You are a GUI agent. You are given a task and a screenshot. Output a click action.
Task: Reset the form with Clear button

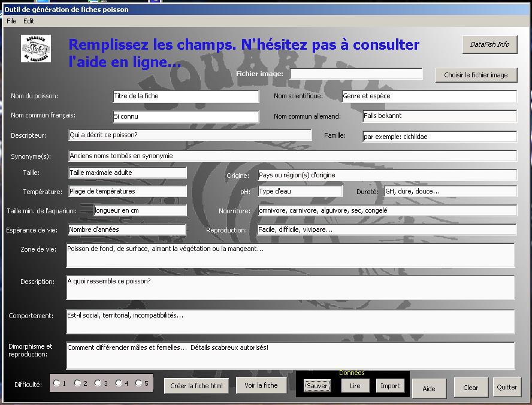point(471,388)
